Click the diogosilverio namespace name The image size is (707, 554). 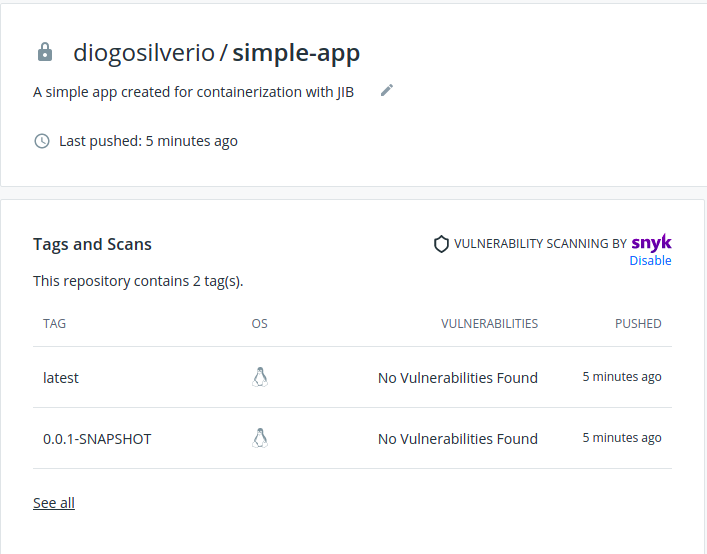(x=144, y=53)
